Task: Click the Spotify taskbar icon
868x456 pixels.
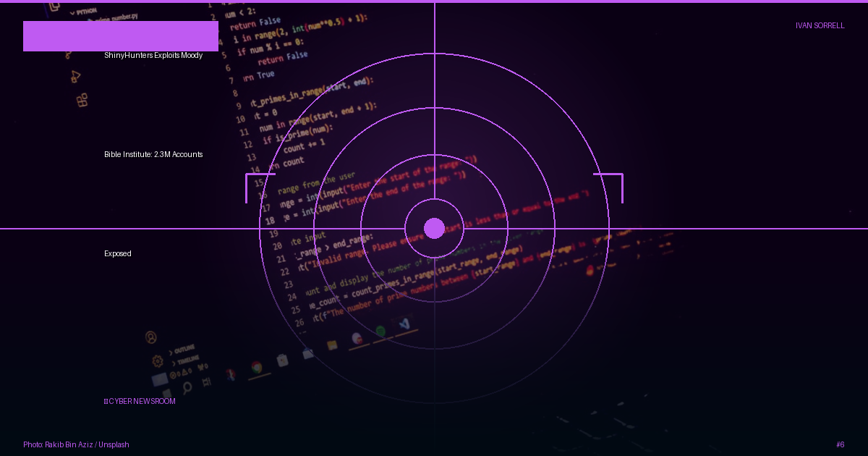Action: 380,332
